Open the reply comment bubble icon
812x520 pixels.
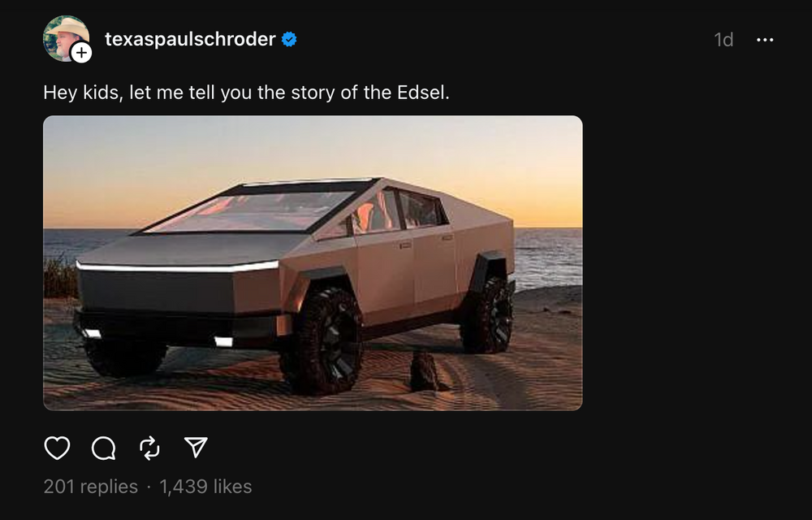(103, 448)
